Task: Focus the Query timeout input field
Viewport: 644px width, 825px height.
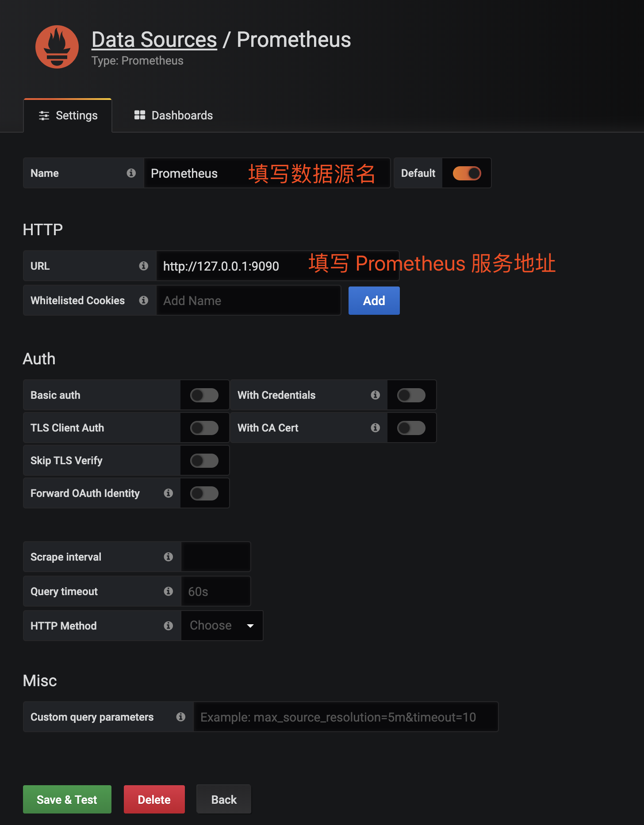Action: pos(216,592)
